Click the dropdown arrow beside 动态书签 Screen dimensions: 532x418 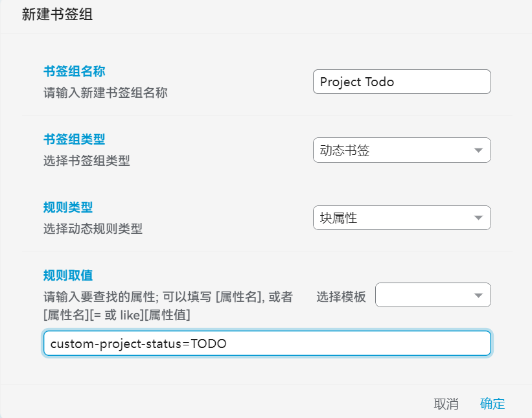coord(478,150)
